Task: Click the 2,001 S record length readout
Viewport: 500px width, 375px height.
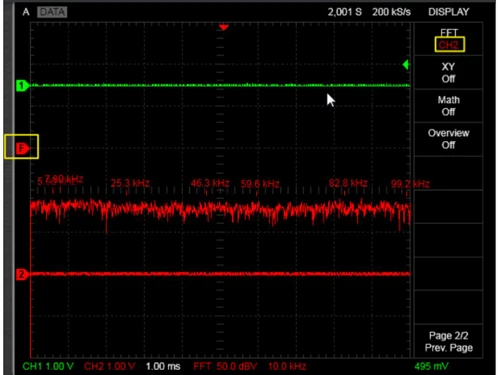Action: [345, 12]
